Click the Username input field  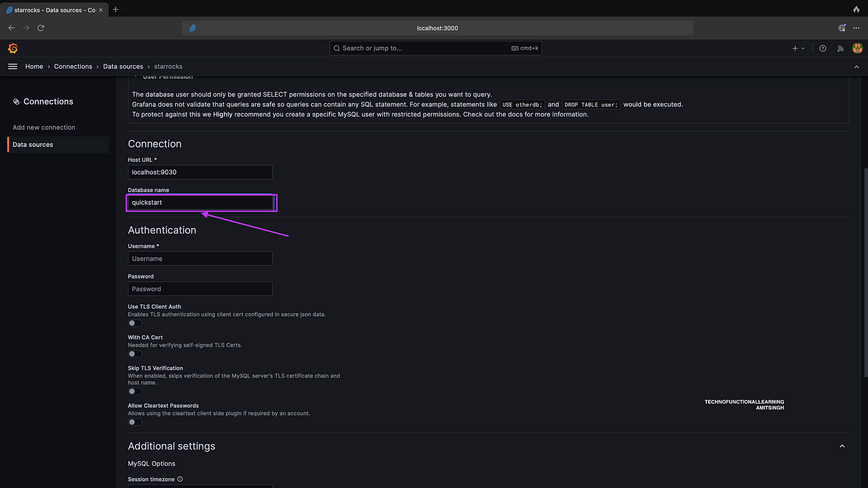pos(200,259)
